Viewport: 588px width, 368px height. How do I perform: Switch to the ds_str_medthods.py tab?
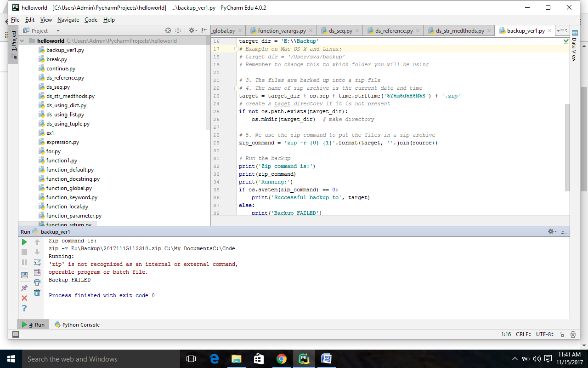(x=459, y=31)
